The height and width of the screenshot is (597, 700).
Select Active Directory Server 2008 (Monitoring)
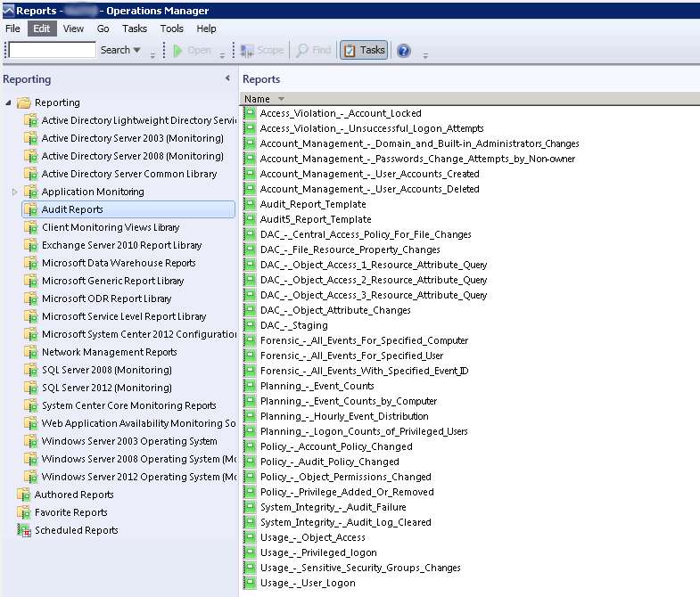133,156
